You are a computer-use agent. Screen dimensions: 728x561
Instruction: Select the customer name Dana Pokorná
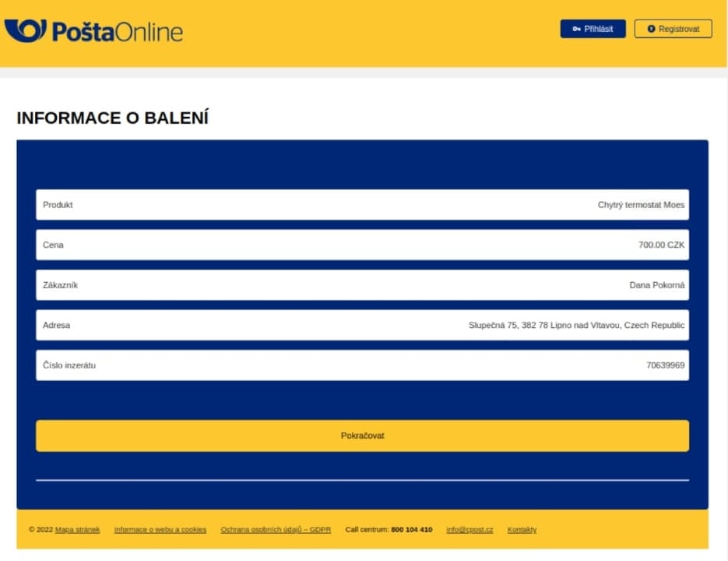657,285
